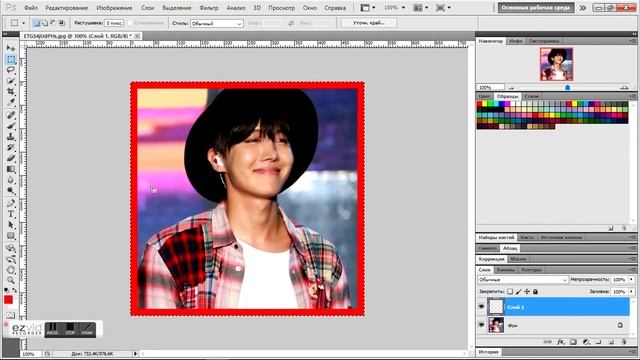This screenshot has width=640, height=360.
Task: Select the Path Selection tool
Action: [11, 225]
